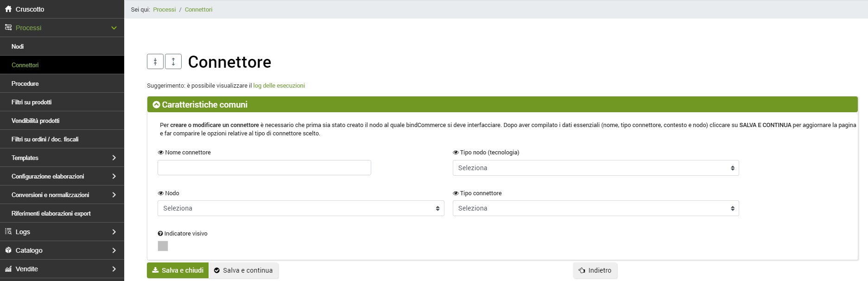868x281 pixels.
Task: Open Procedure in the sidebar
Action: point(25,83)
